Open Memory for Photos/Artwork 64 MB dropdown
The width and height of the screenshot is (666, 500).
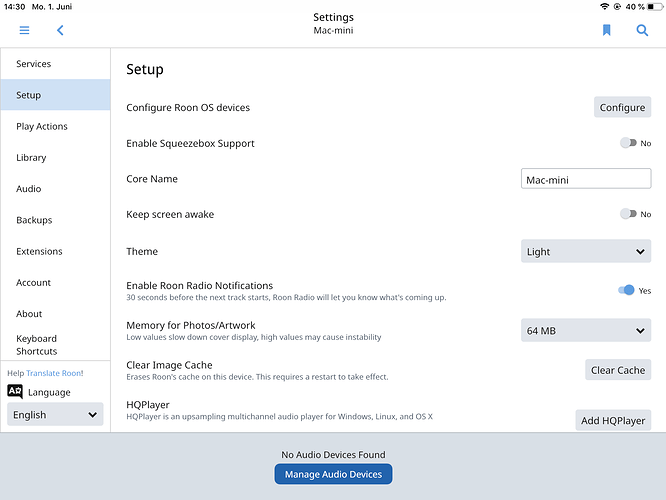click(586, 331)
